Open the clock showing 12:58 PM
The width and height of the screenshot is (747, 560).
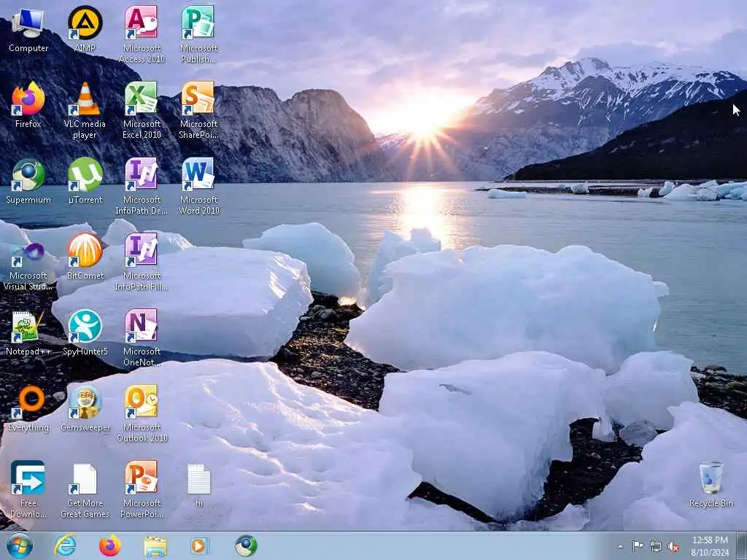pyautogui.click(x=710, y=546)
